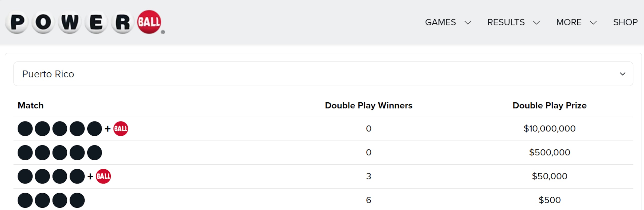Open the MORE navigation menu

[x=569, y=22]
